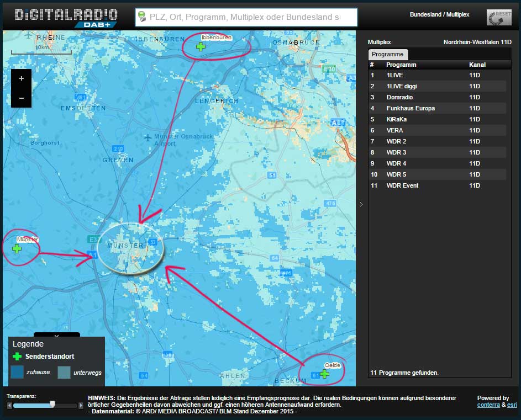This screenshot has width=521, height=420.
Task: Click the PLZ, Ort search input field
Action: coord(246,18)
